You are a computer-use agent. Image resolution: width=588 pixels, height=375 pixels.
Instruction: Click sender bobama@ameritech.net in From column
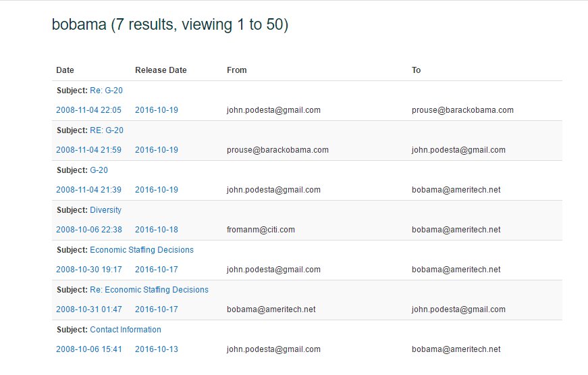coord(271,309)
